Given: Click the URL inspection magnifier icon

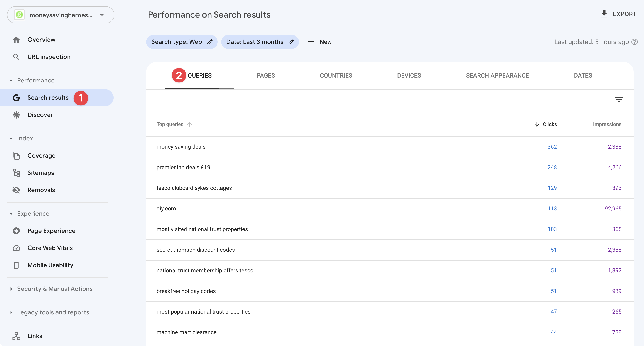Looking at the screenshot, I should coord(16,57).
